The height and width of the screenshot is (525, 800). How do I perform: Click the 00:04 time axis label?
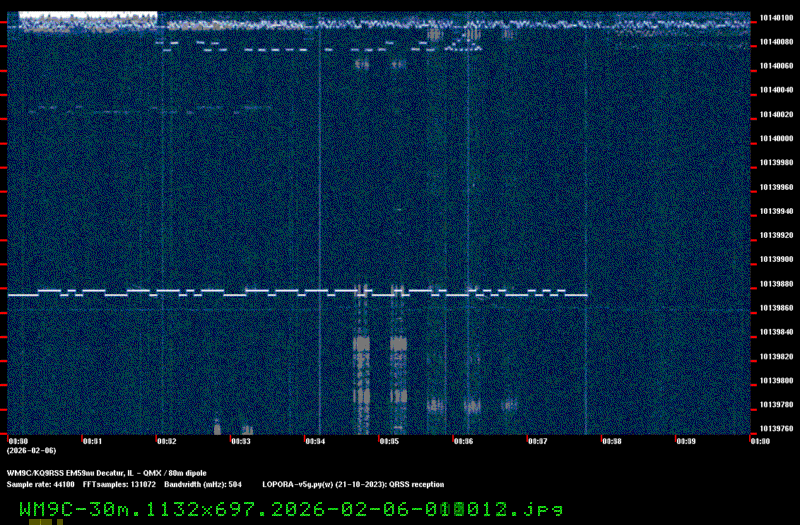coord(315,441)
